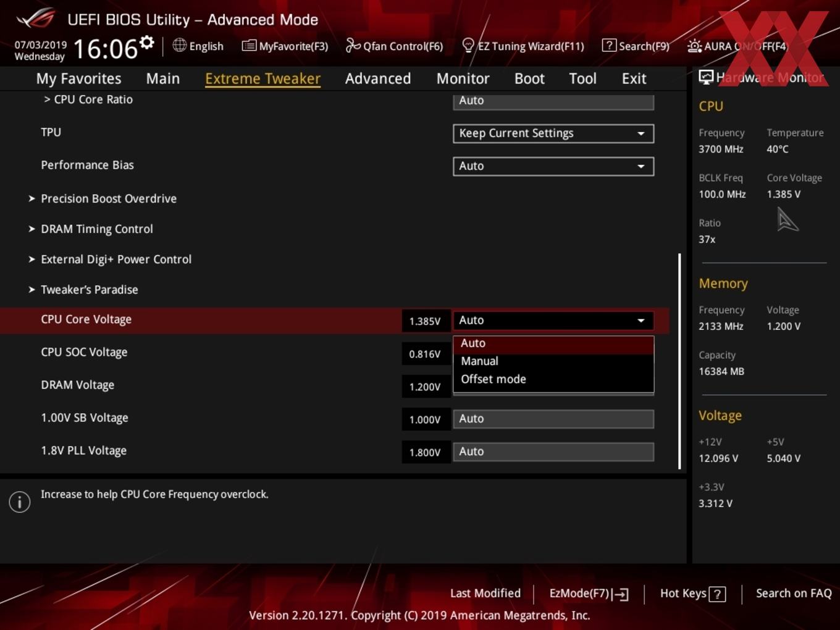The width and height of the screenshot is (840, 630).
Task: Click the globe language icon
Action: coord(179,45)
